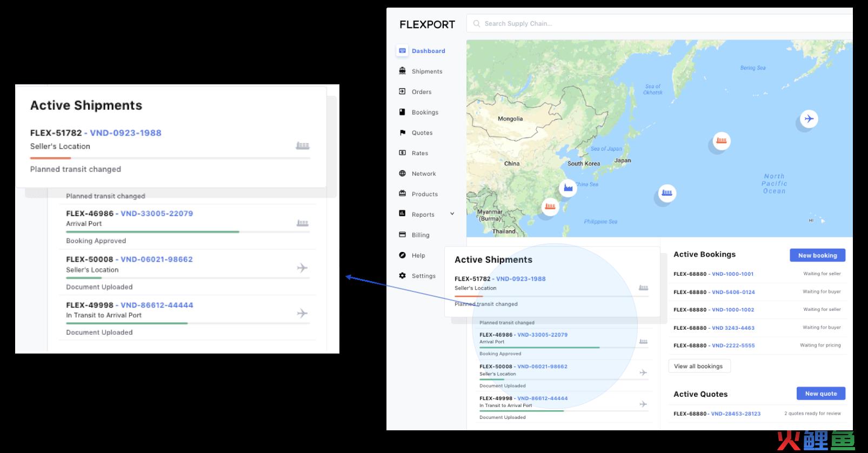The height and width of the screenshot is (453, 868).
Task: Click plane icon on enlarged FLEX-49998 row
Action: pyautogui.click(x=303, y=313)
